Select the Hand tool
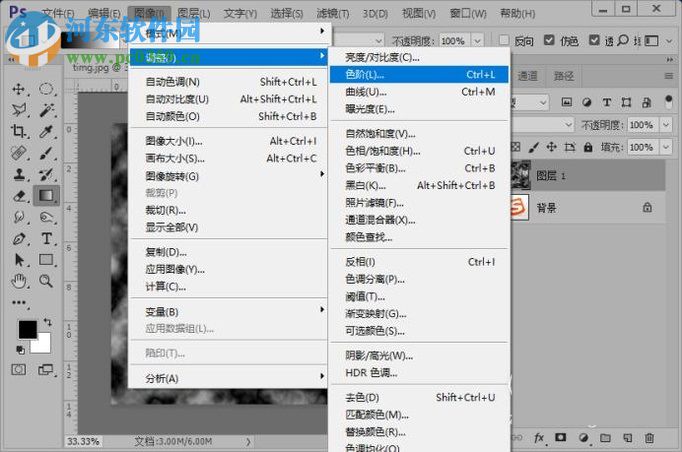 click(x=18, y=281)
